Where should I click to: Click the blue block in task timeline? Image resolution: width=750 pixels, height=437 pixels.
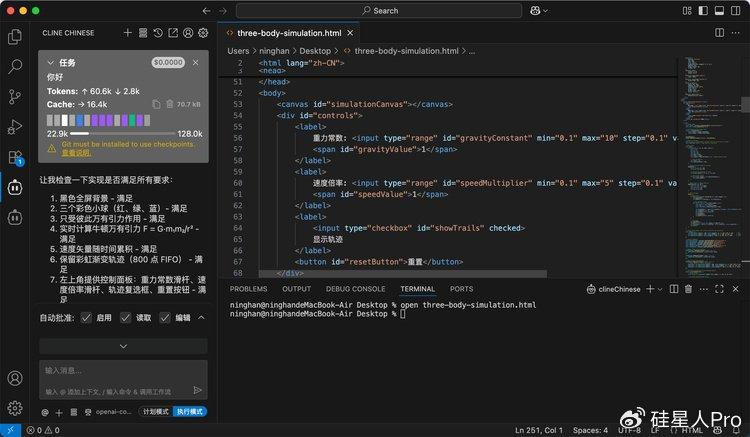80,120
